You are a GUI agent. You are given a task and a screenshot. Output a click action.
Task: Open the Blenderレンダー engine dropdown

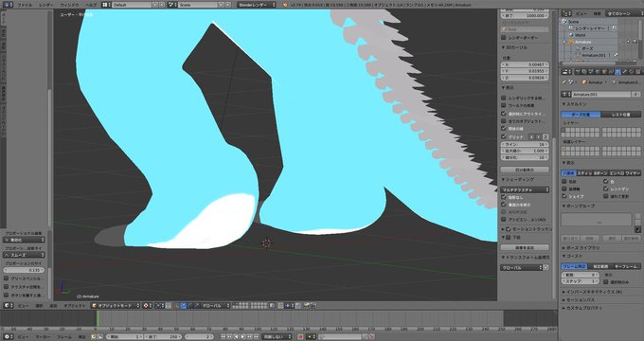257,5
